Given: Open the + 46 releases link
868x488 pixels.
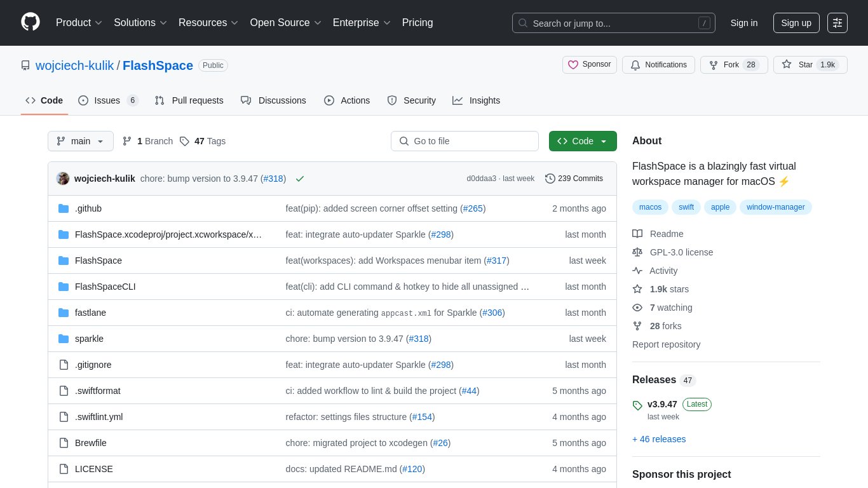Looking at the screenshot, I should tap(659, 439).
